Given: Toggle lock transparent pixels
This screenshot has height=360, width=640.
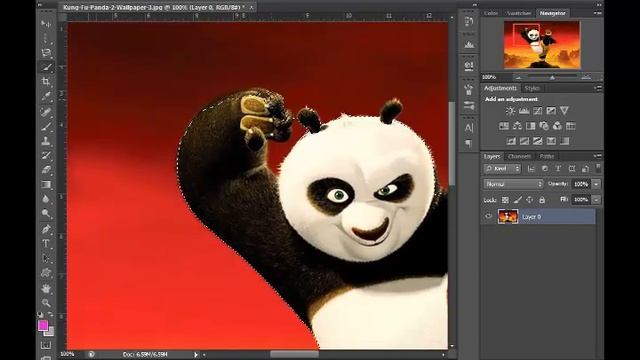Looking at the screenshot, I should (505, 200).
